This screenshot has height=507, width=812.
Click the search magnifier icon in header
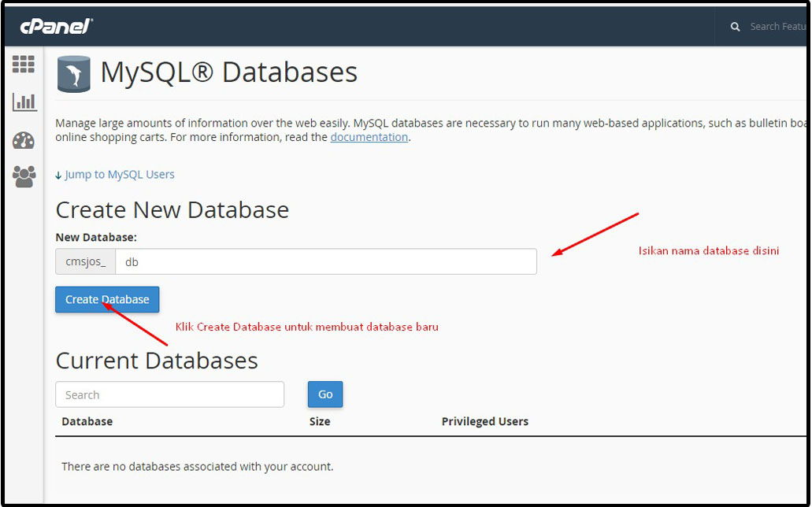pos(735,27)
